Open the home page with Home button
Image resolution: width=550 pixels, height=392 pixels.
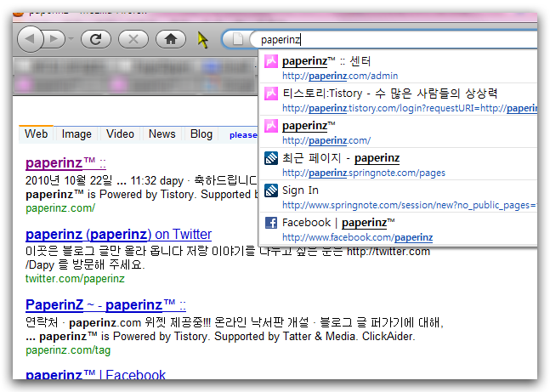point(171,39)
